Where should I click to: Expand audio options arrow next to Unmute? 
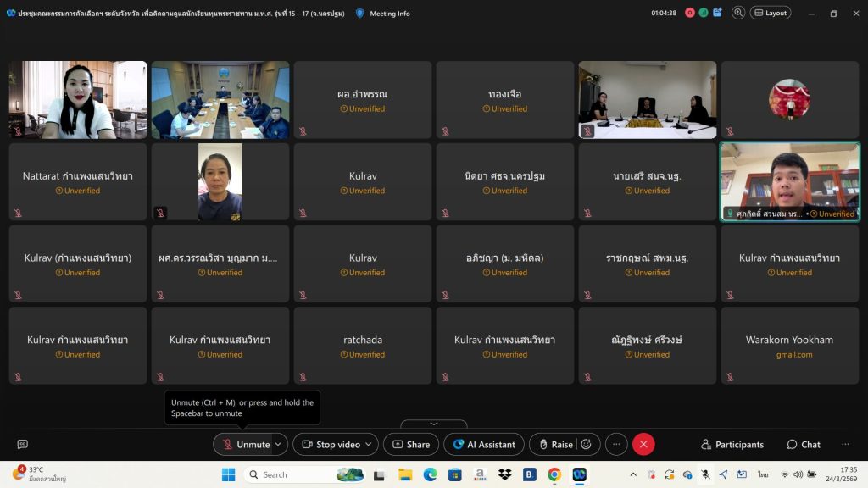point(278,445)
